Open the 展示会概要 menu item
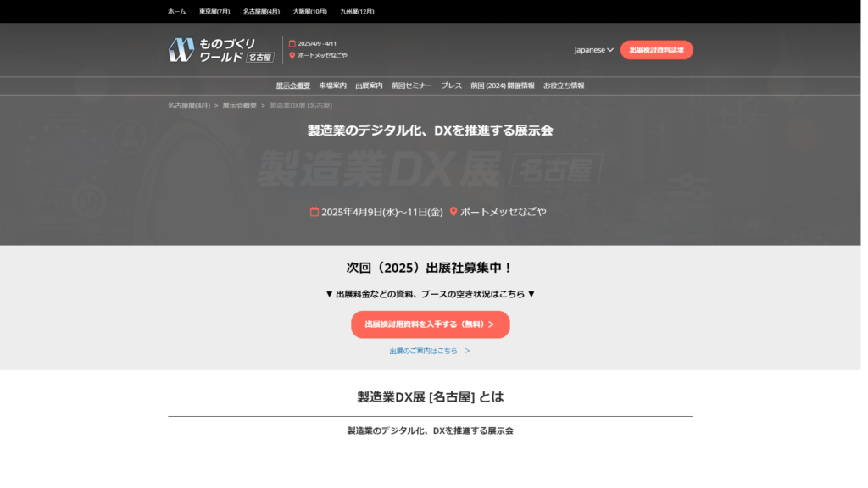This screenshot has width=868, height=488. click(x=293, y=86)
